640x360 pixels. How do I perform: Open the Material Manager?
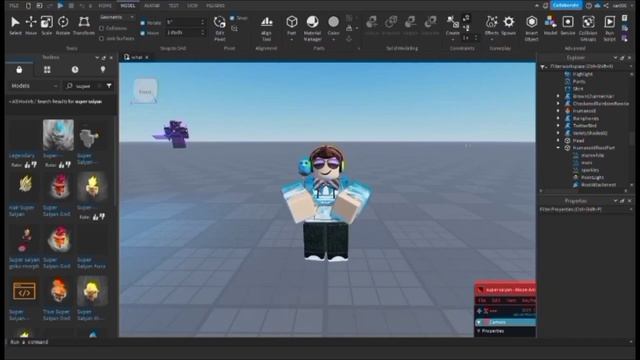click(312, 28)
